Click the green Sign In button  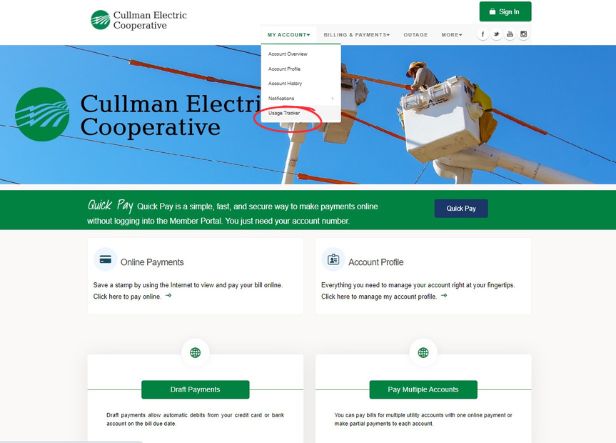[x=505, y=12]
